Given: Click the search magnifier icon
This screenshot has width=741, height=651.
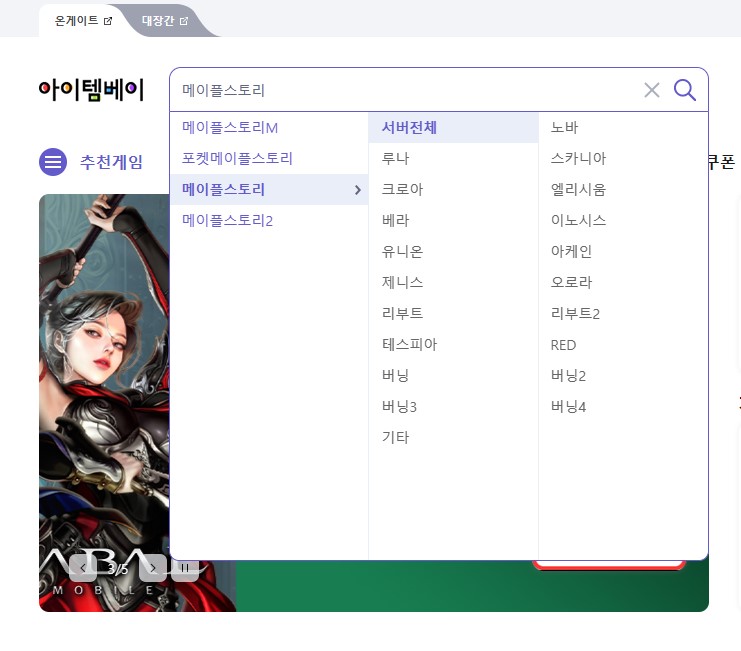Looking at the screenshot, I should 684,90.
